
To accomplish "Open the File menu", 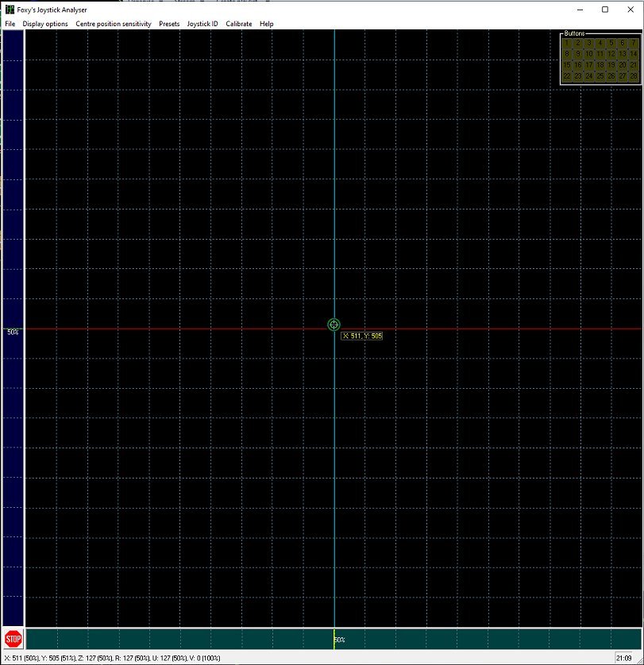I will coord(10,24).
